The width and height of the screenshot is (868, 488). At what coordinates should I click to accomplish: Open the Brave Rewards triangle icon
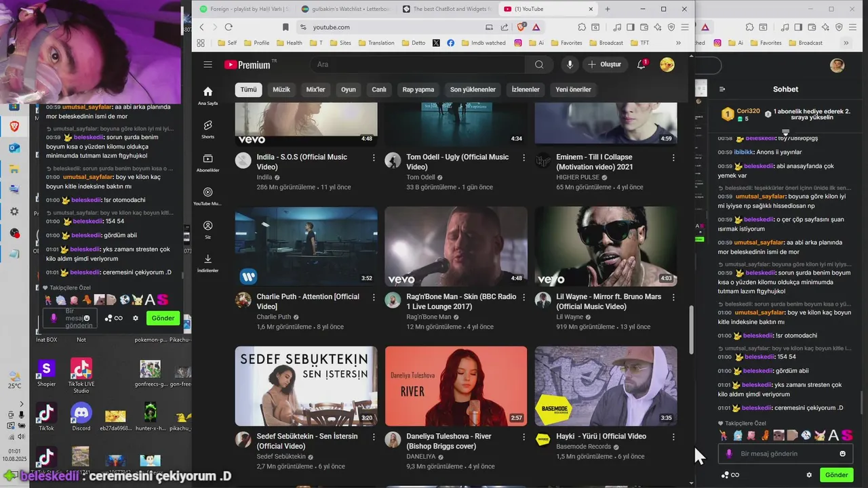point(536,27)
